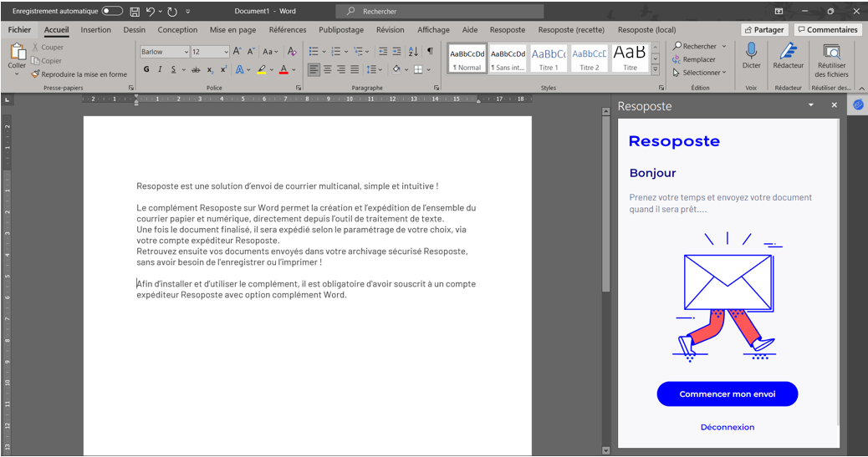Click the Rechercher search box

[440, 11]
